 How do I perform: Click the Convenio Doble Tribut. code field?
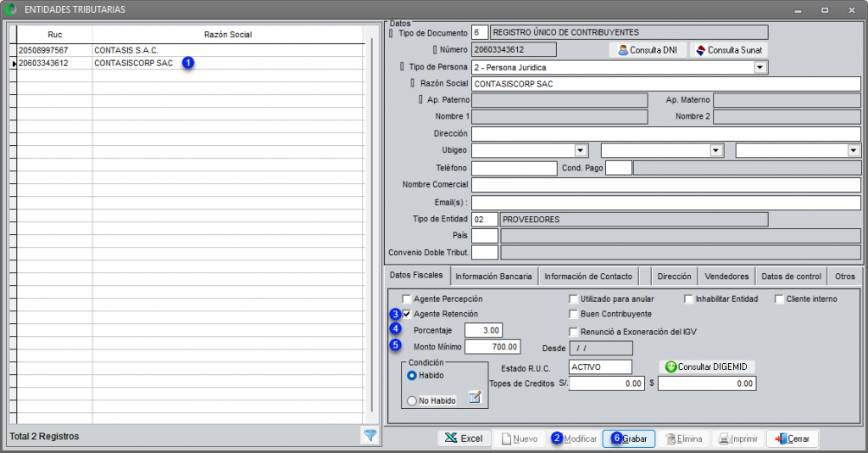pos(484,253)
